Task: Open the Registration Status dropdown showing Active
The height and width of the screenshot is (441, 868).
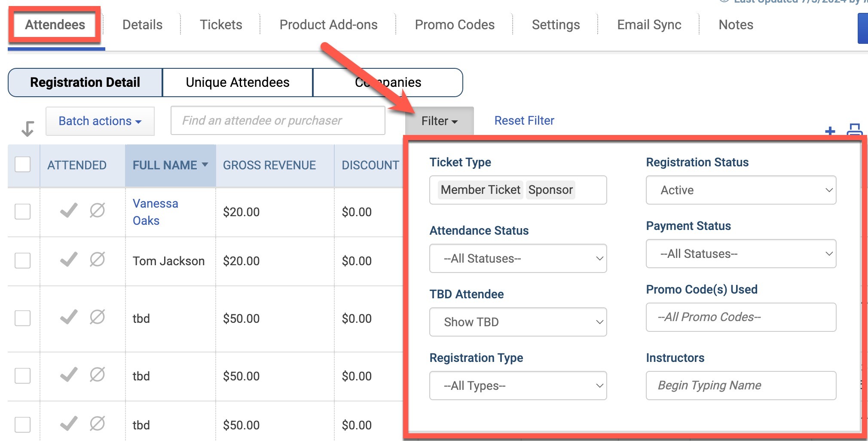Action: click(741, 190)
